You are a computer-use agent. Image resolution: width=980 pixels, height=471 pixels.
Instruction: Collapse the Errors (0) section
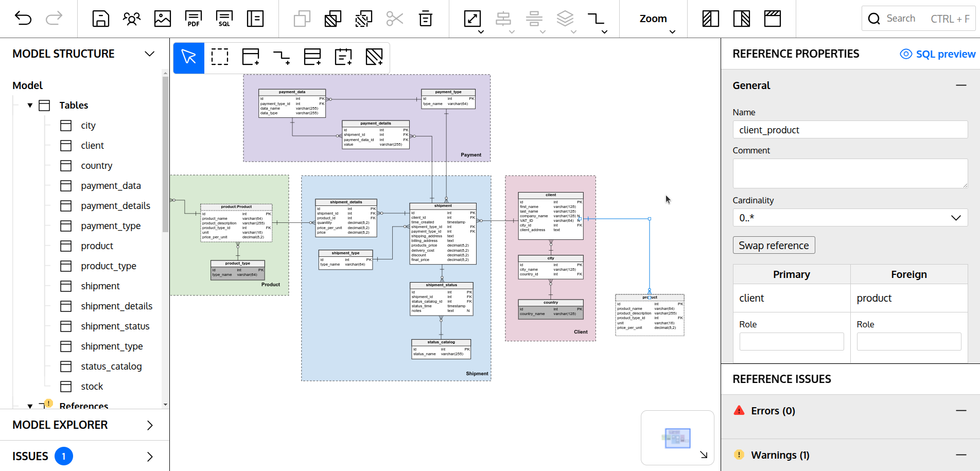(x=961, y=411)
